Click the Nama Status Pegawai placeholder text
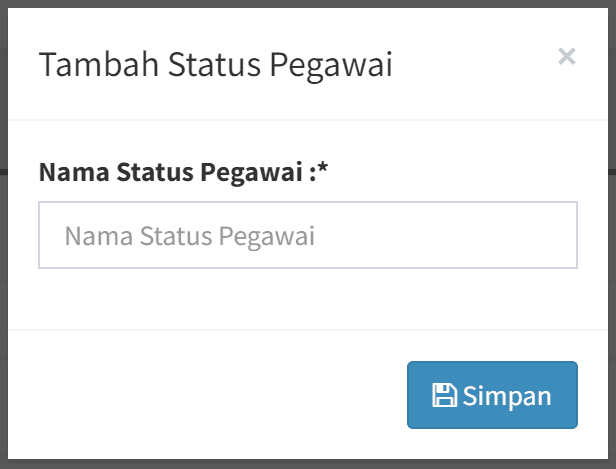 190,237
